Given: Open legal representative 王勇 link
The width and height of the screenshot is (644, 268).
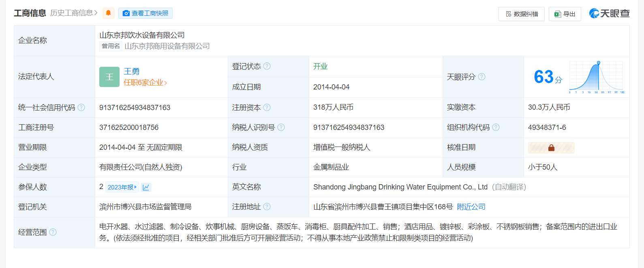Looking at the screenshot, I should pyautogui.click(x=132, y=71).
